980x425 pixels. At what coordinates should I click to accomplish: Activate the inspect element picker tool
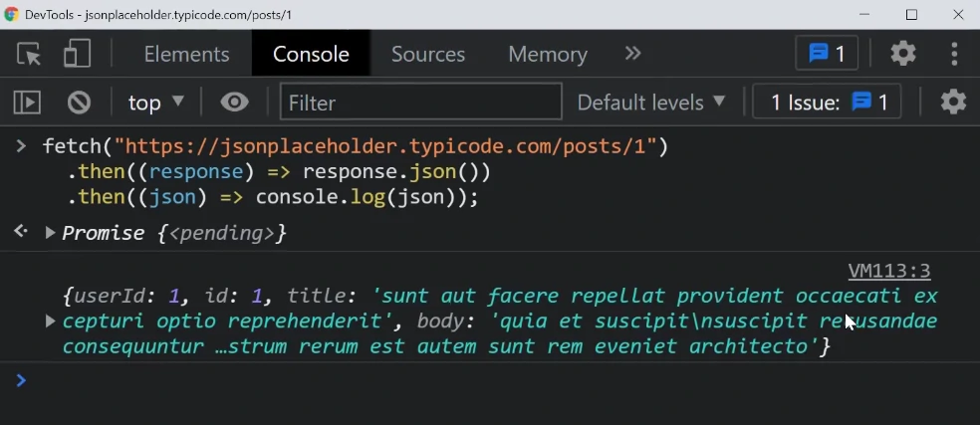29,54
